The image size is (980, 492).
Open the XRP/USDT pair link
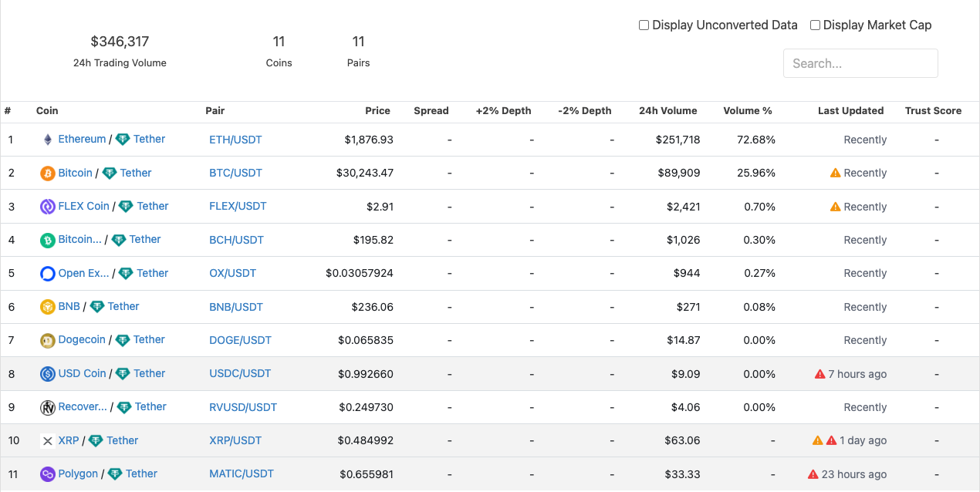click(235, 440)
